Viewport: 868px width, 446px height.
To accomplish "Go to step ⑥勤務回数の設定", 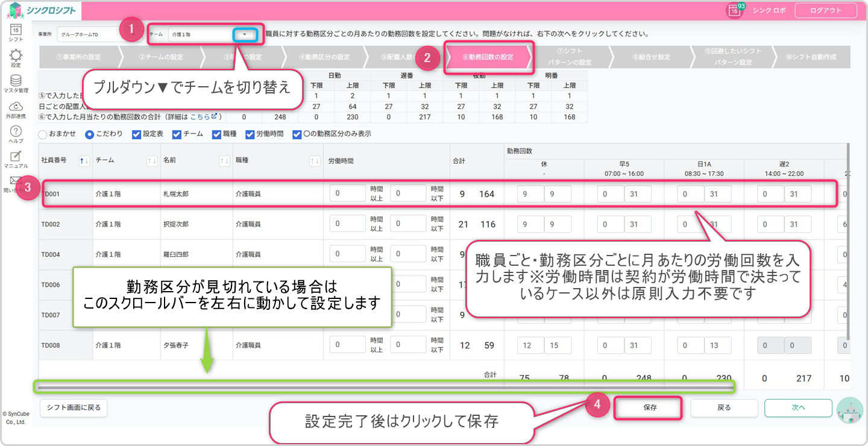I will click(488, 57).
